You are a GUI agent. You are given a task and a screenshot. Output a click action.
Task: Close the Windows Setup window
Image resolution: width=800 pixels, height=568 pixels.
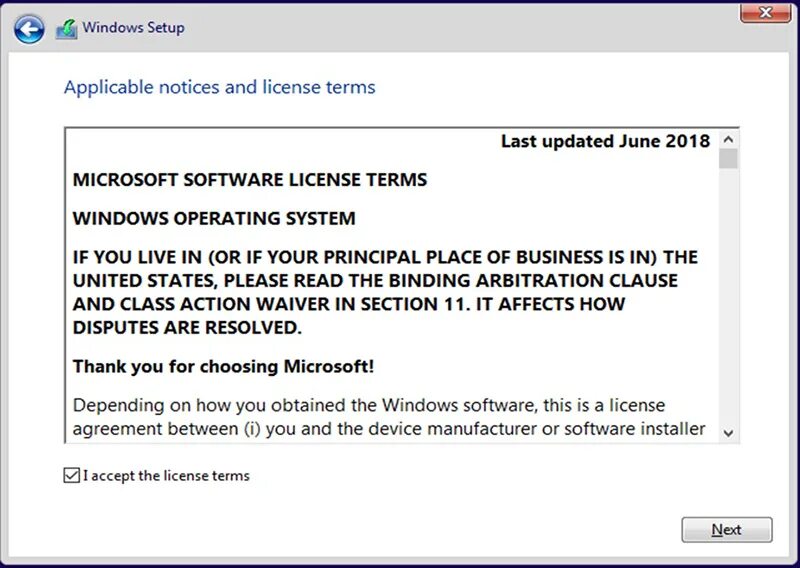click(767, 12)
